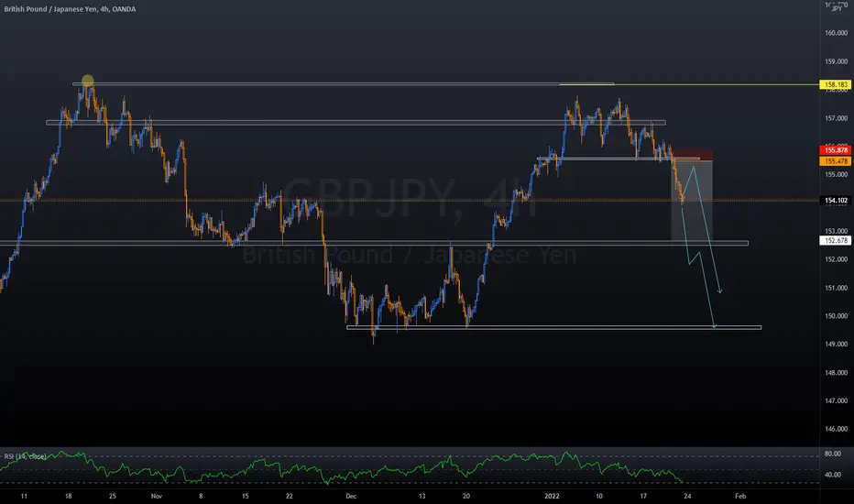
Task: Click the 2022 label on the time axis
Action: [x=552, y=497]
